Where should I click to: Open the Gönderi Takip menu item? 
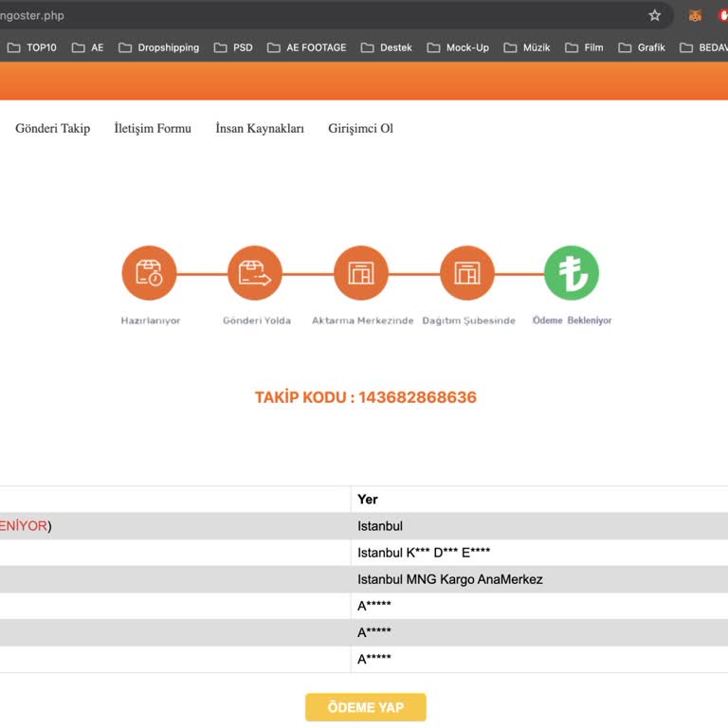click(x=53, y=128)
